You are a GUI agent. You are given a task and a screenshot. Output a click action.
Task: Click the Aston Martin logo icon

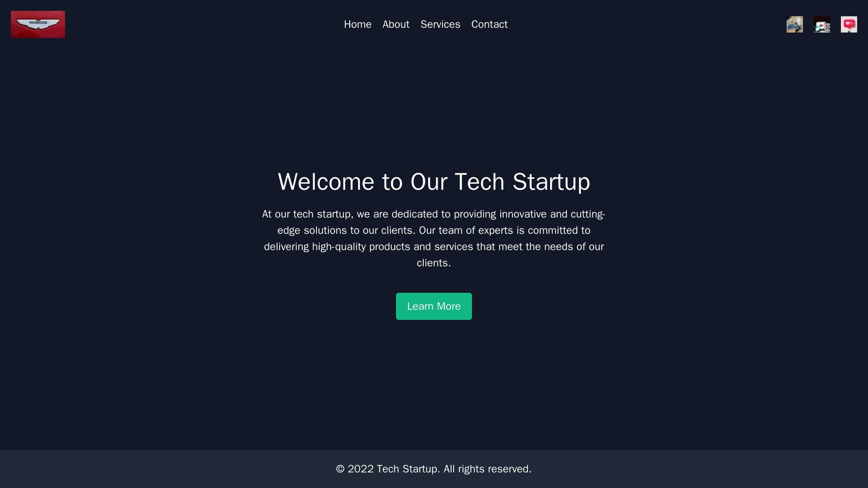click(x=38, y=25)
